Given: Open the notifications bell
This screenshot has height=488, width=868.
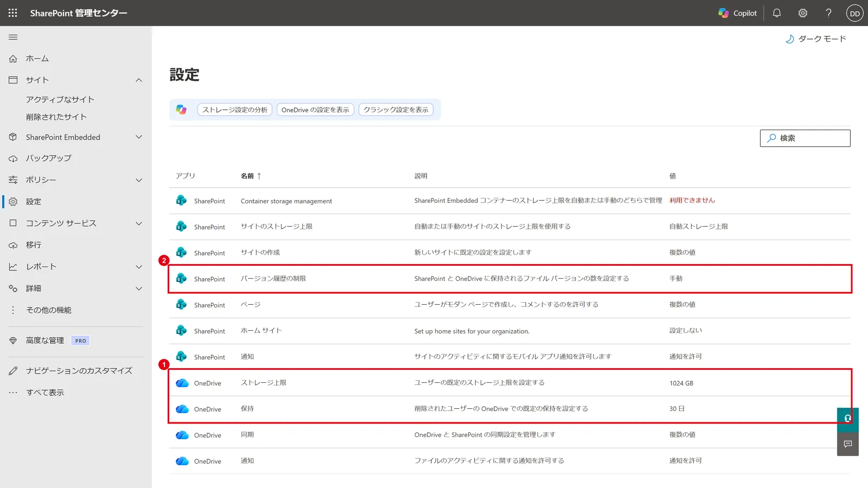Looking at the screenshot, I should pos(777,13).
